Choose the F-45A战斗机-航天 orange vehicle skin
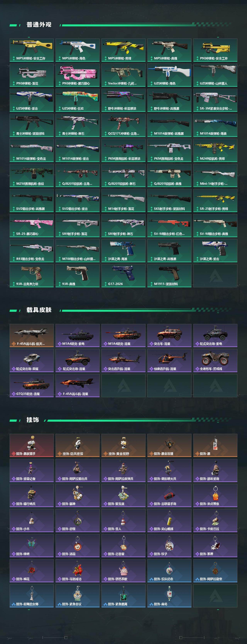247x644 pixels. pos(31,335)
